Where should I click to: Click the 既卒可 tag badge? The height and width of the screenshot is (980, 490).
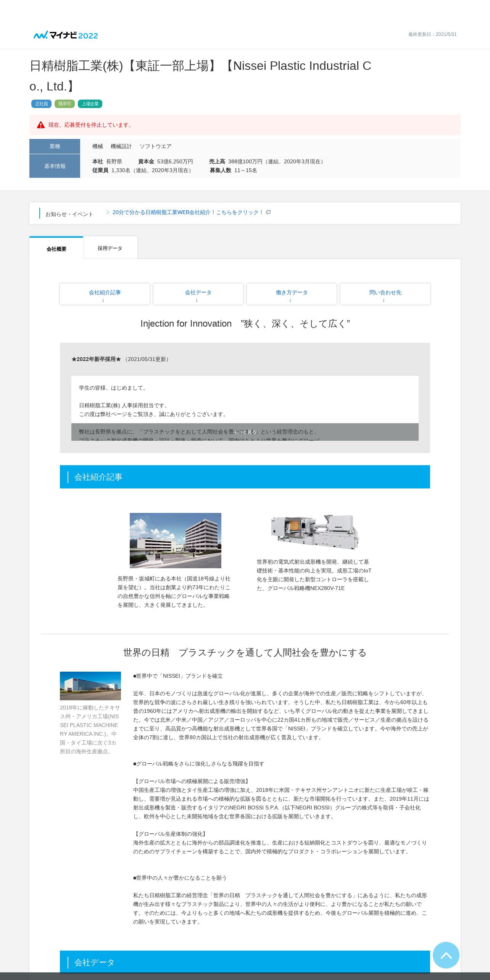64,104
